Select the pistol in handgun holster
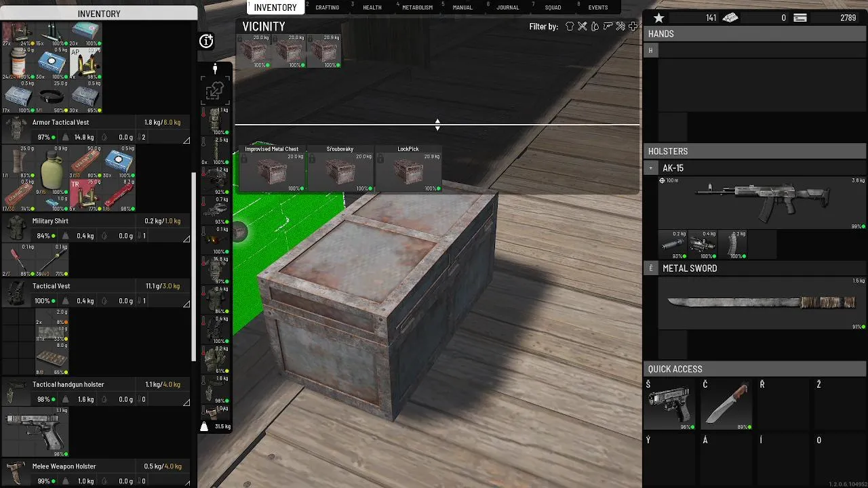Image resolution: width=868 pixels, height=488 pixels. (x=36, y=431)
